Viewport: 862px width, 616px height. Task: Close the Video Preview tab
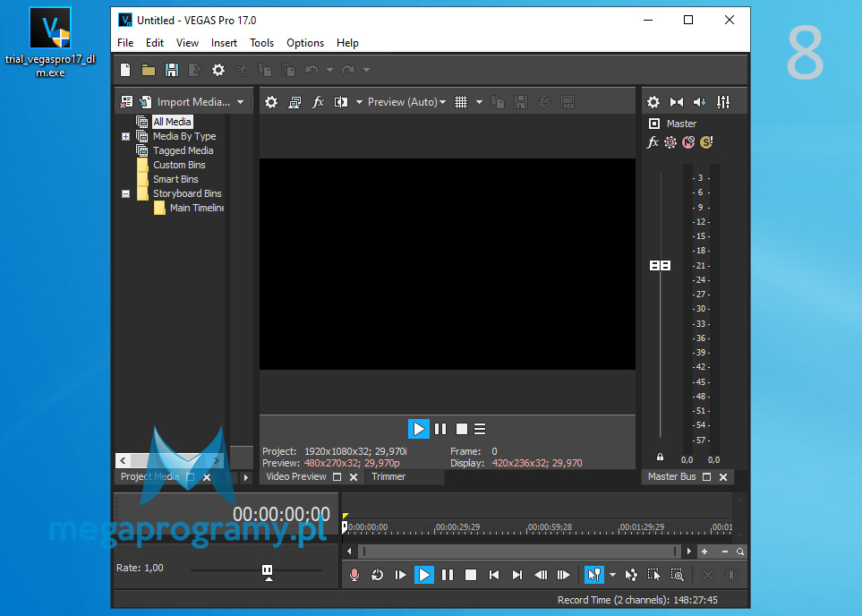354,477
